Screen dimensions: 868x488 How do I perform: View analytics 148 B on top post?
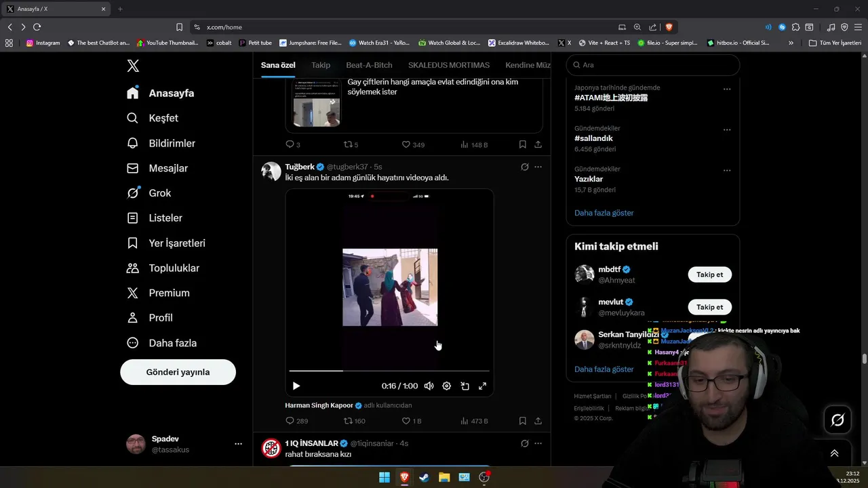(474, 144)
